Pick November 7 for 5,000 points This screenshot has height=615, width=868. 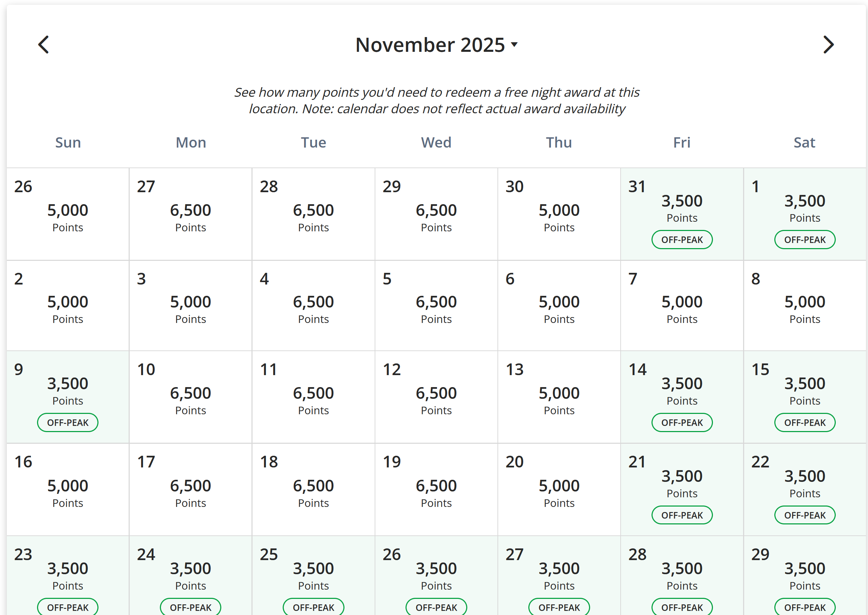click(x=681, y=305)
